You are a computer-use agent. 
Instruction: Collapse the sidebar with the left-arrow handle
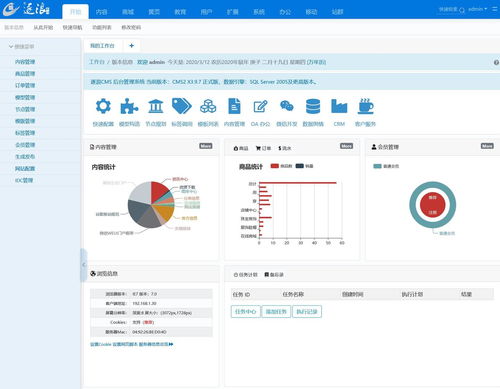tap(84, 265)
